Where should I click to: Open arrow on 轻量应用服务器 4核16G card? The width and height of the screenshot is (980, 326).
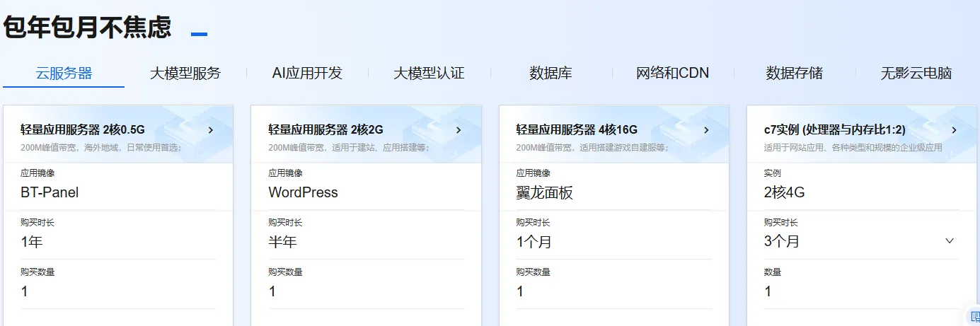pyautogui.click(x=705, y=130)
